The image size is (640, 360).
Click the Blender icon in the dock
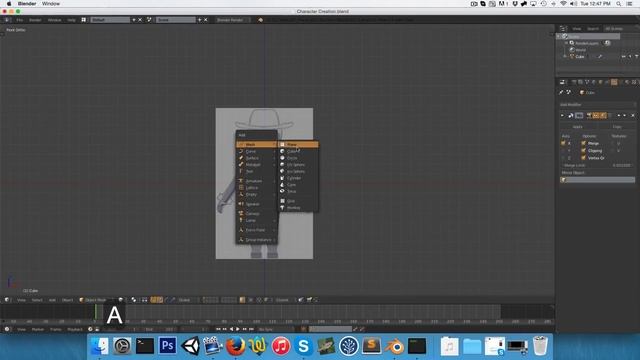(394, 346)
